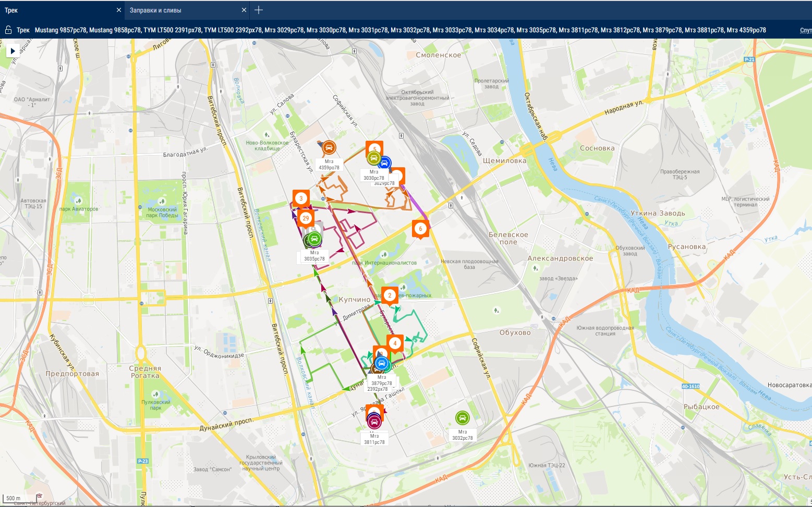Click TYM LT500 2391рх78 in the track header
The image size is (812, 507).
(173, 30)
